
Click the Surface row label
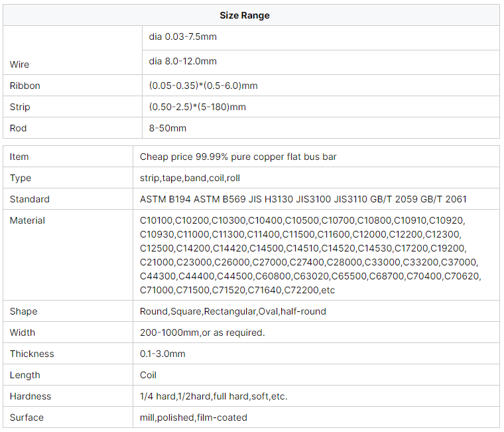point(27,417)
